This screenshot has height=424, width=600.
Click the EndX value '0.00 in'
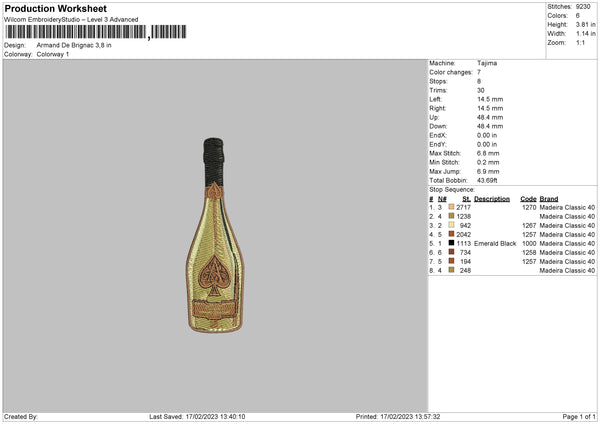click(487, 135)
